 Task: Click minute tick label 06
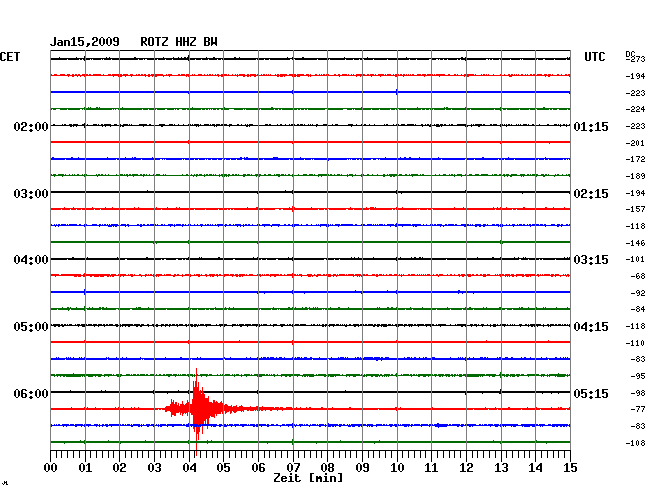tap(258, 468)
